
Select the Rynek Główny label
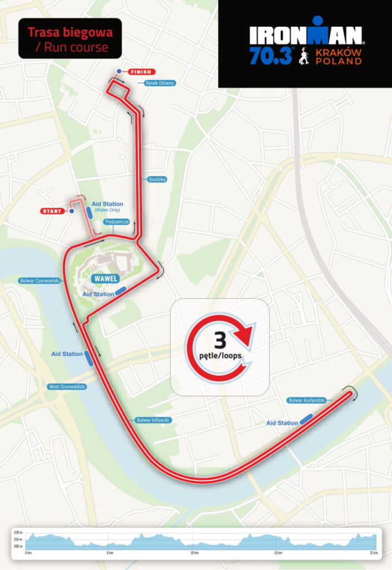pos(160,83)
